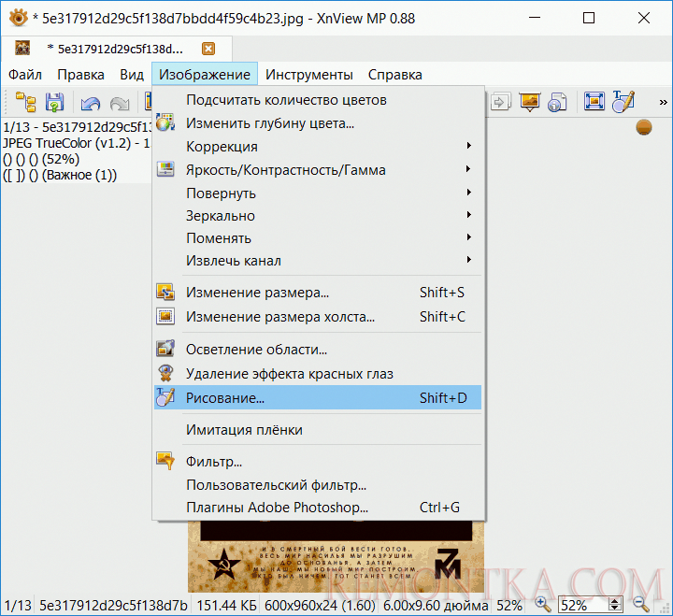This screenshot has height=616, width=673.
Task: Click the 151.44 КБ status bar entry
Action: (226, 606)
